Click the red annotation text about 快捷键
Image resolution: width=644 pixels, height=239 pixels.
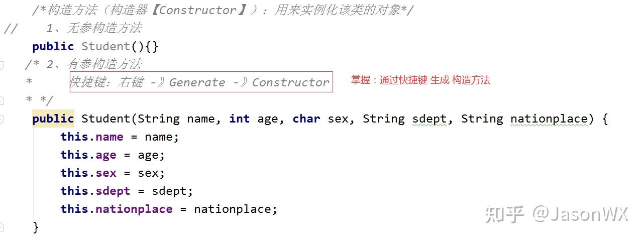point(420,80)
